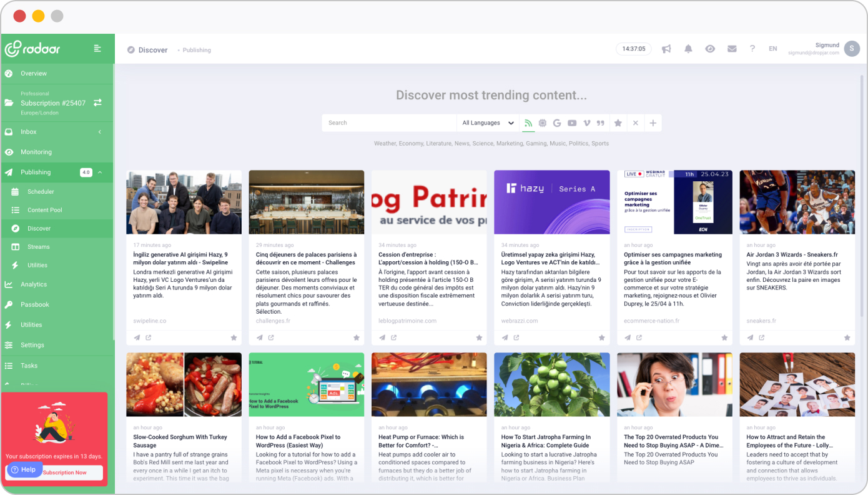Viewport: 868px width, 495px height.
Task: Open the All Languages dropdown
Action: click(488, 123)
